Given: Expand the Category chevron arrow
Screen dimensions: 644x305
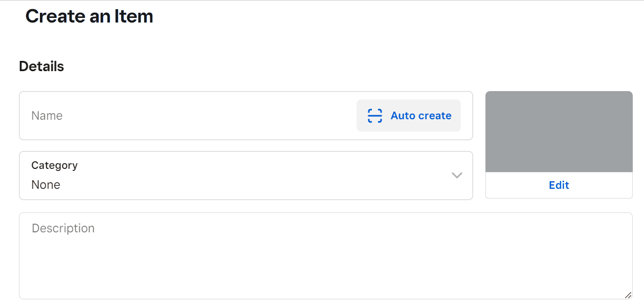Looking at the screenshot, I should click(x=457, y=176).
